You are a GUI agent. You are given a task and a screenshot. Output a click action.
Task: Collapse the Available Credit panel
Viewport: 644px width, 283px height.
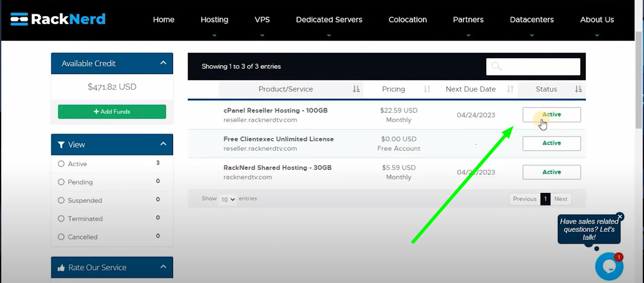(x=163, y=63)
